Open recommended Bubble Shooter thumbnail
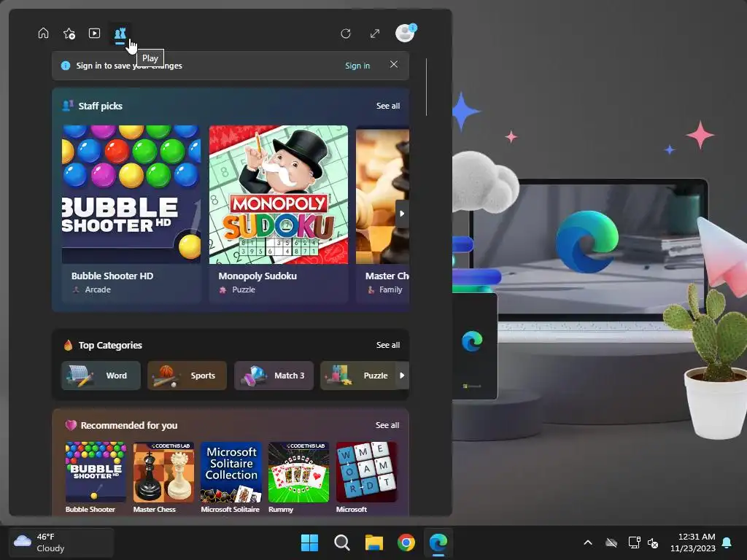 96,472
